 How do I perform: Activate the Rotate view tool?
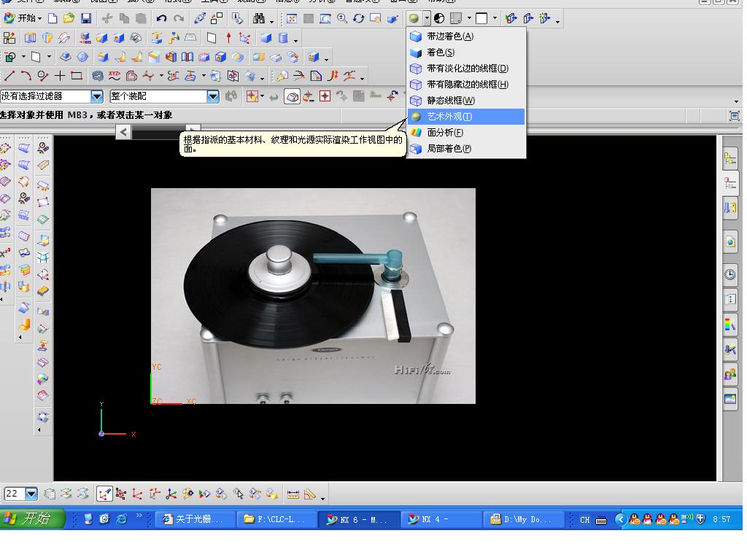click(359, 18)
